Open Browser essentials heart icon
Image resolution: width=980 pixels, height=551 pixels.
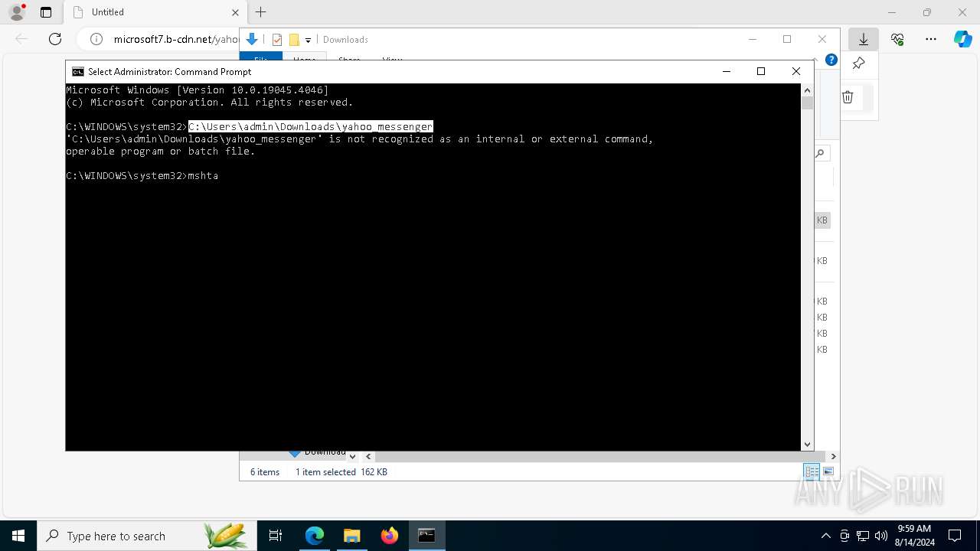click(x=897, y=39)
